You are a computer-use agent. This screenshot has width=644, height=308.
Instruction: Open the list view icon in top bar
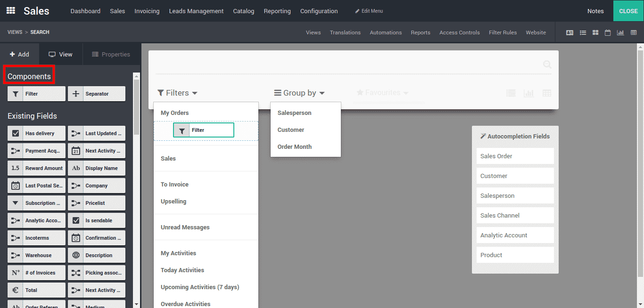(x=583, y=32)
